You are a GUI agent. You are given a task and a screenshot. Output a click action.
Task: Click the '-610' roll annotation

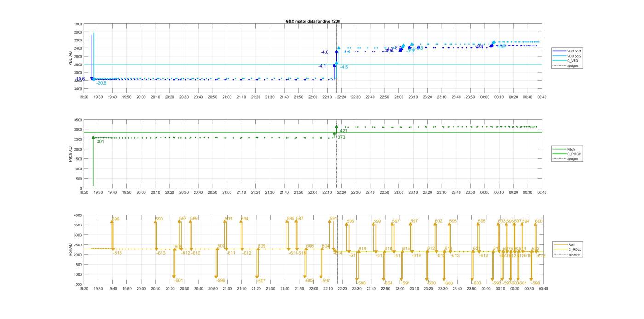pyautogui.click(x=195, y=253)
